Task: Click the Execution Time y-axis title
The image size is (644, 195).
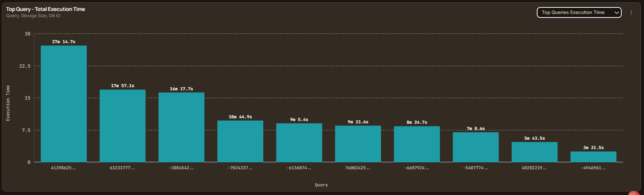Action: click(8, 103)
